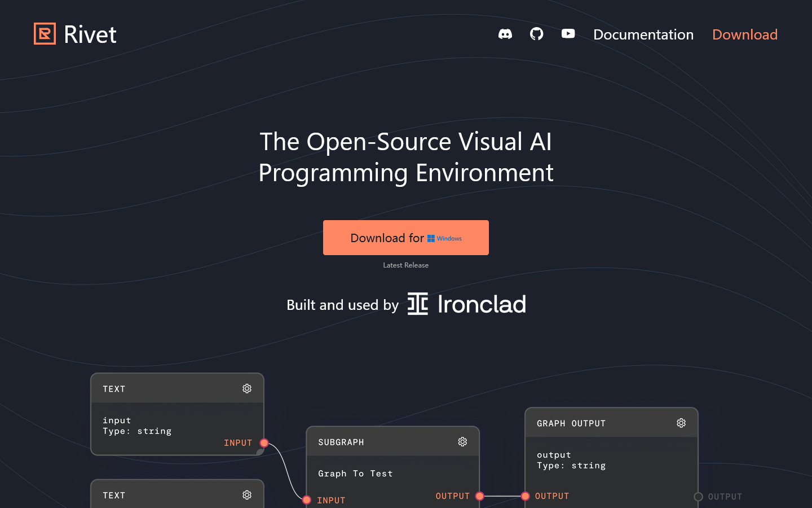Open settings gear on GRAPH OUTPUT node
The width and height of the screenshot is (812, 508).
[x=681, y=423]
